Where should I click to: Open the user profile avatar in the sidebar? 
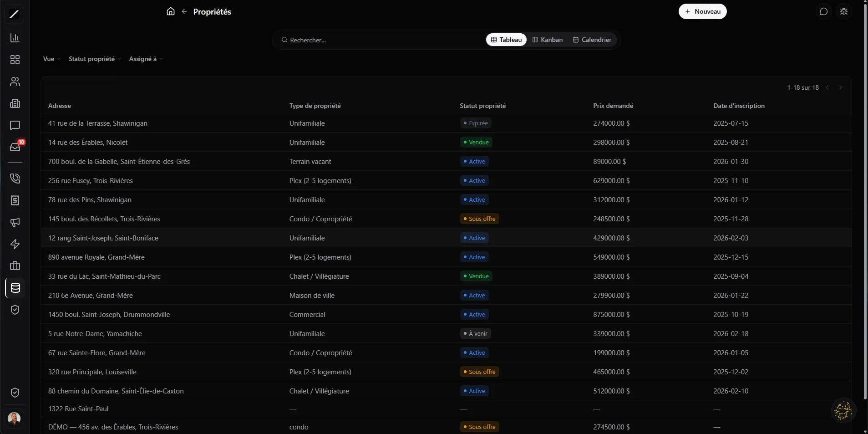[15, 418]
